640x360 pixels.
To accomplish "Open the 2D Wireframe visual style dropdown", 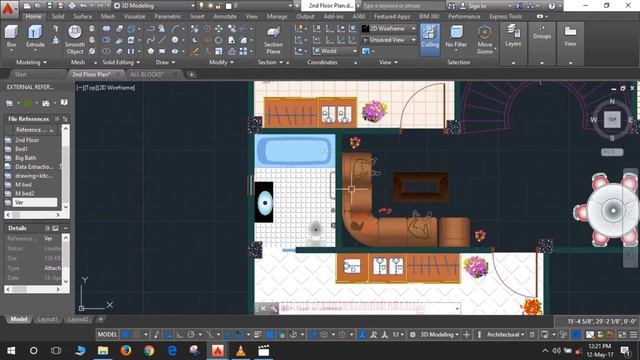I will point(389,29).
